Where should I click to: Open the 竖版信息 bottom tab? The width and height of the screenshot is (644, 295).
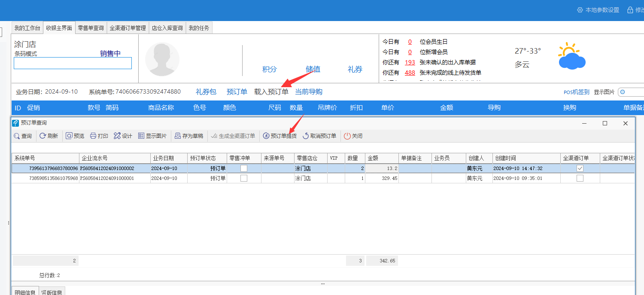52,292
